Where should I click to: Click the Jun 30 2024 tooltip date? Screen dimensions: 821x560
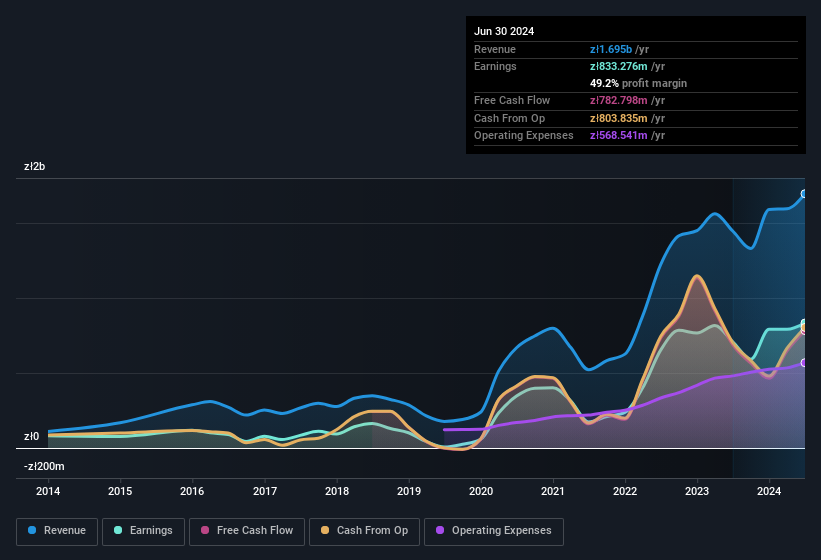(504, 31)
